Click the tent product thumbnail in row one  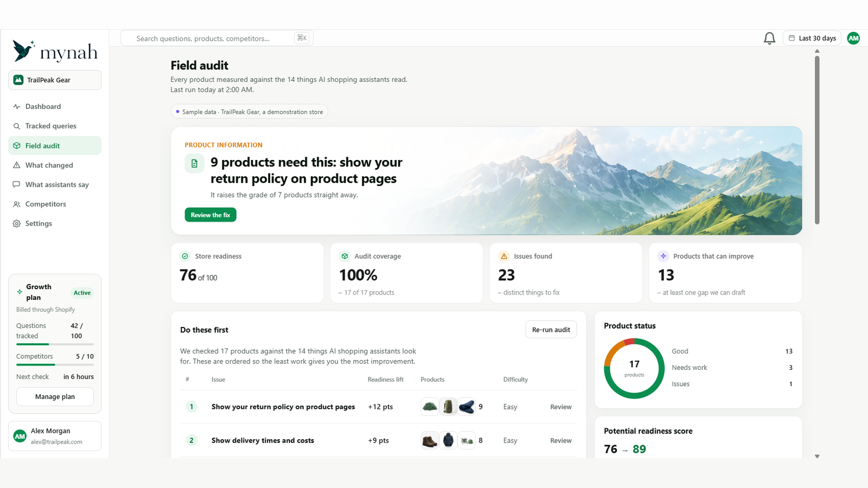(430, 407)
